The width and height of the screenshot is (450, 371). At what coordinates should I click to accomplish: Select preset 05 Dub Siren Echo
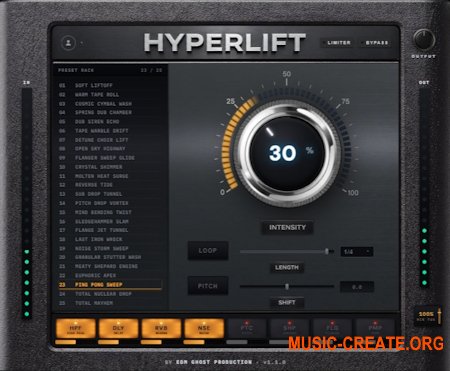pos(110,122)
